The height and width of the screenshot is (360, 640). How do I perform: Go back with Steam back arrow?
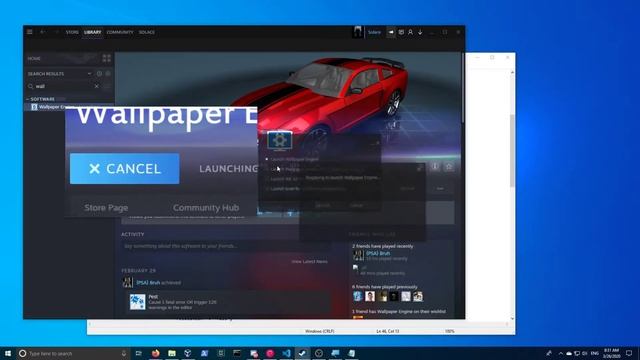[x=42, y=32]
